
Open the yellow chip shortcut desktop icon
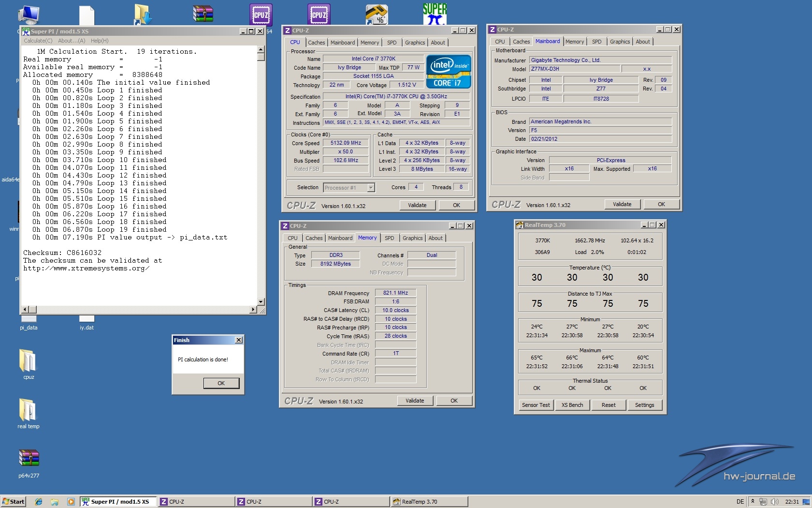377,15
